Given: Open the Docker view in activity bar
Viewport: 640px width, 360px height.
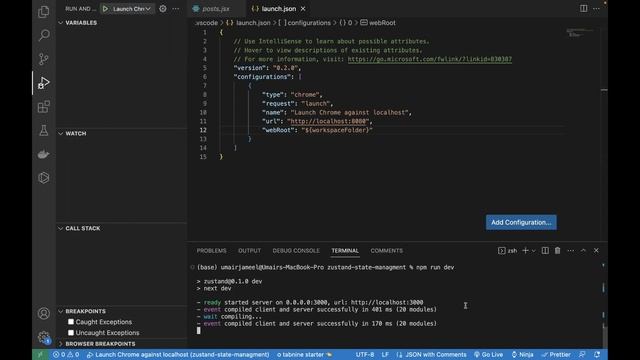Looking at the screenshot, I should 43,154.
